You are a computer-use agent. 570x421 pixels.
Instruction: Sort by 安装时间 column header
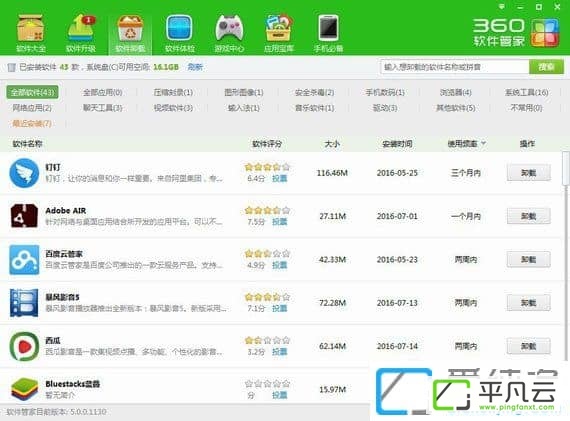pyautogui.click(x=397, y=144)
